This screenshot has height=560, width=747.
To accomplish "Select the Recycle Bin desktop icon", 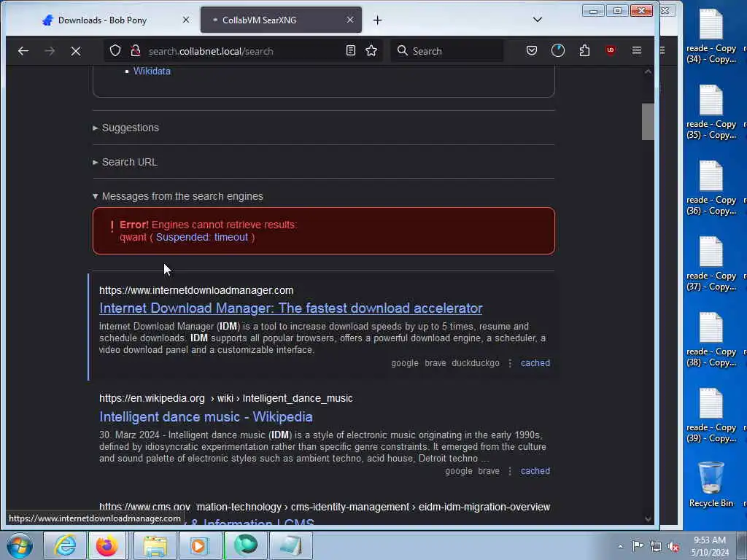I will 711,484.
